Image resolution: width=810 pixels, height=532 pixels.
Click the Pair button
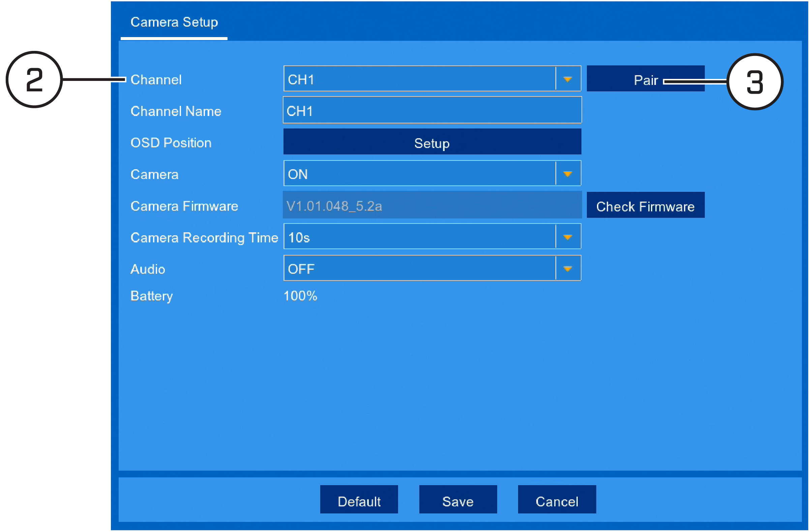point(646,79)
